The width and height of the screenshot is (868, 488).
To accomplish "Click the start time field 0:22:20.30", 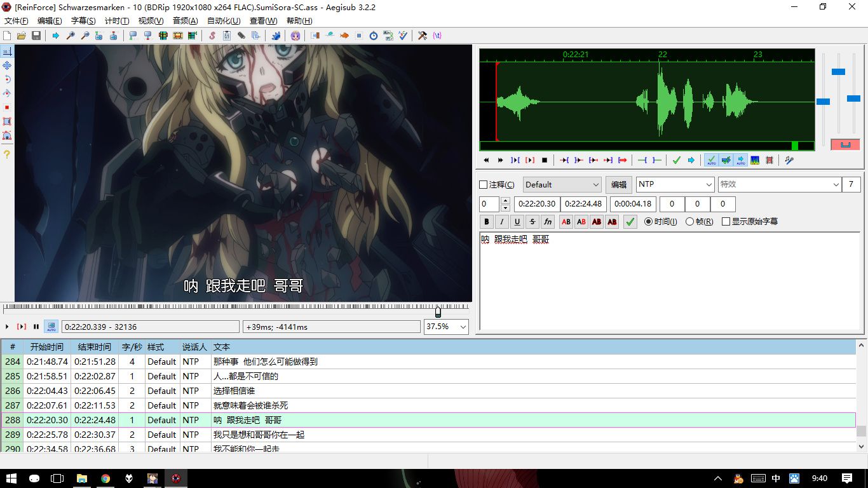I will [537, 204].
